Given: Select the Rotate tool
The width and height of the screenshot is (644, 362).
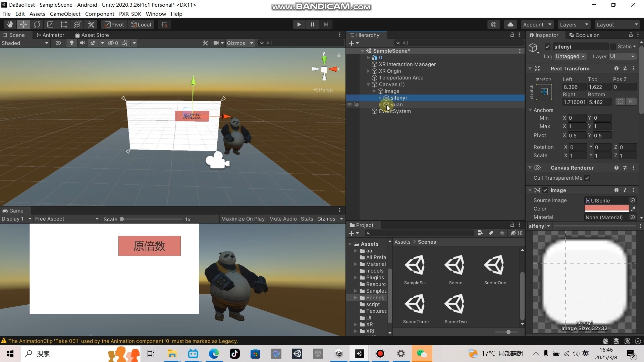Looking at the screenshot, I should click(37, 24).
